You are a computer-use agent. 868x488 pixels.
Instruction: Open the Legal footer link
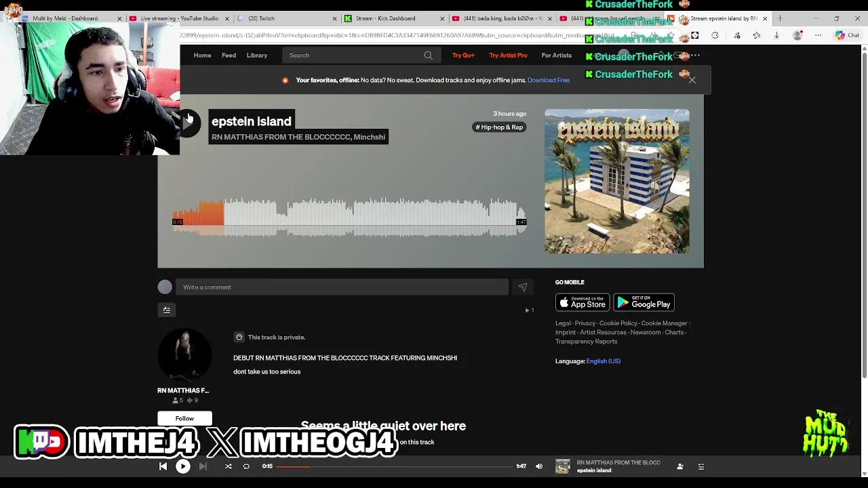point(563,323)
